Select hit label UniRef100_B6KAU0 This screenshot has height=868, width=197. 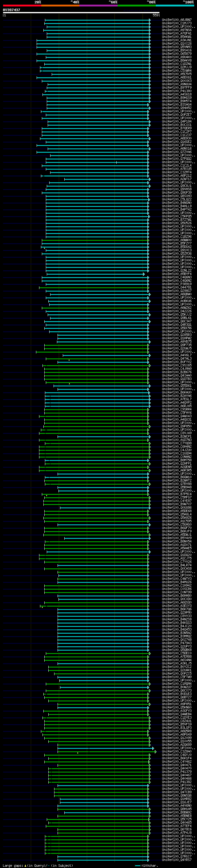tap(177, 392)
